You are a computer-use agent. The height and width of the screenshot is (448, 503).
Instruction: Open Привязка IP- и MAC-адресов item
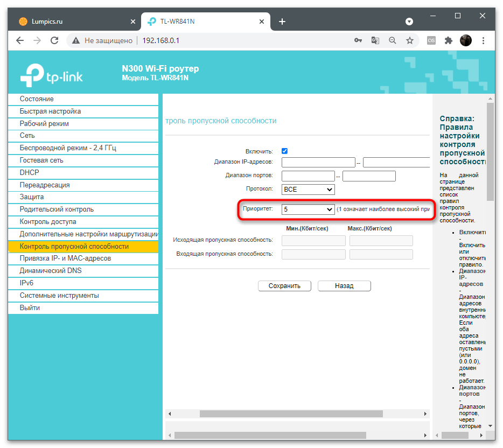83,258
